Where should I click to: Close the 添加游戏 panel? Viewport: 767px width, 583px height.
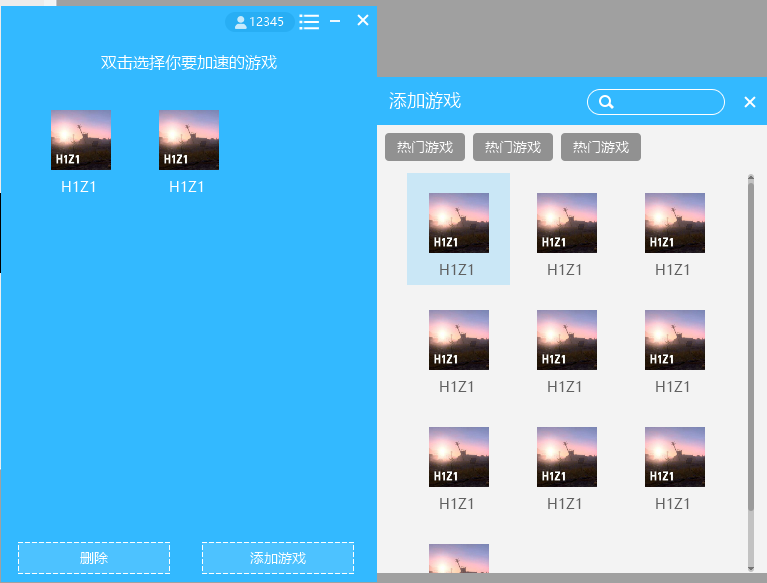750,102
